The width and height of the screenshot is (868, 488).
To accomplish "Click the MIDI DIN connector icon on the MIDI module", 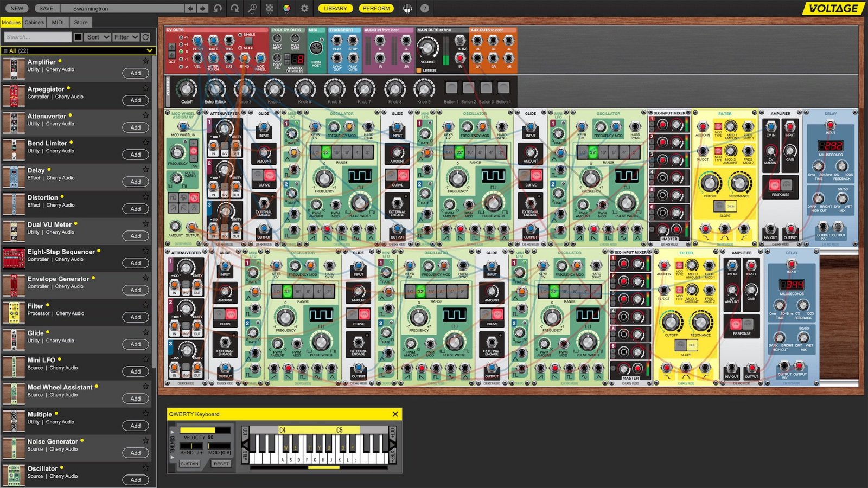I will [316, 48].
